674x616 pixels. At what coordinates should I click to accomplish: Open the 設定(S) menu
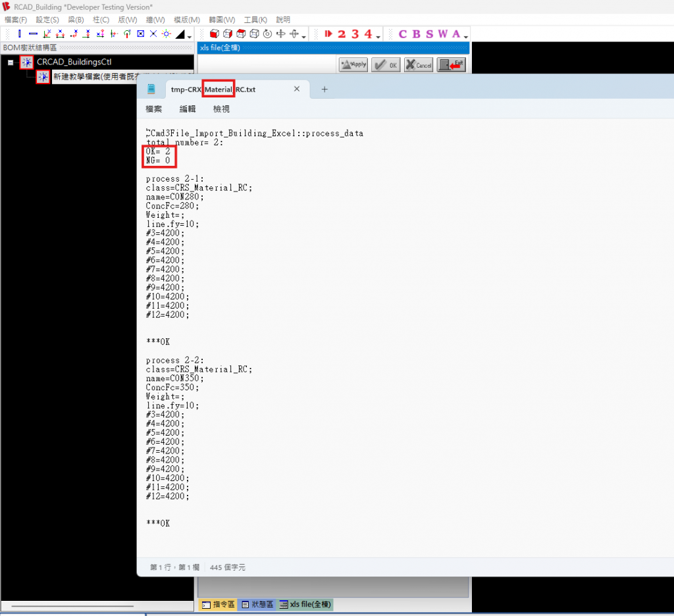pyautogui.click(x=47, y=20)
